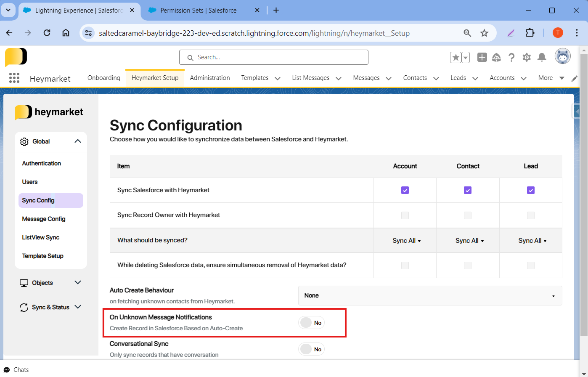588x377 pixels.
Task: Click the Chats speech bubble icon
Action: pos(7,370)
